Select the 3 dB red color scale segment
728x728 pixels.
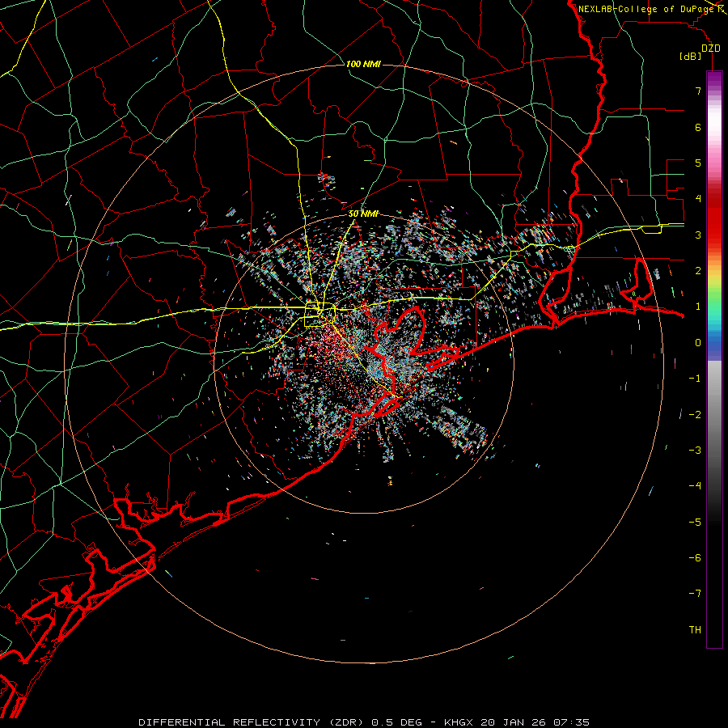click(x=714, y=235)
